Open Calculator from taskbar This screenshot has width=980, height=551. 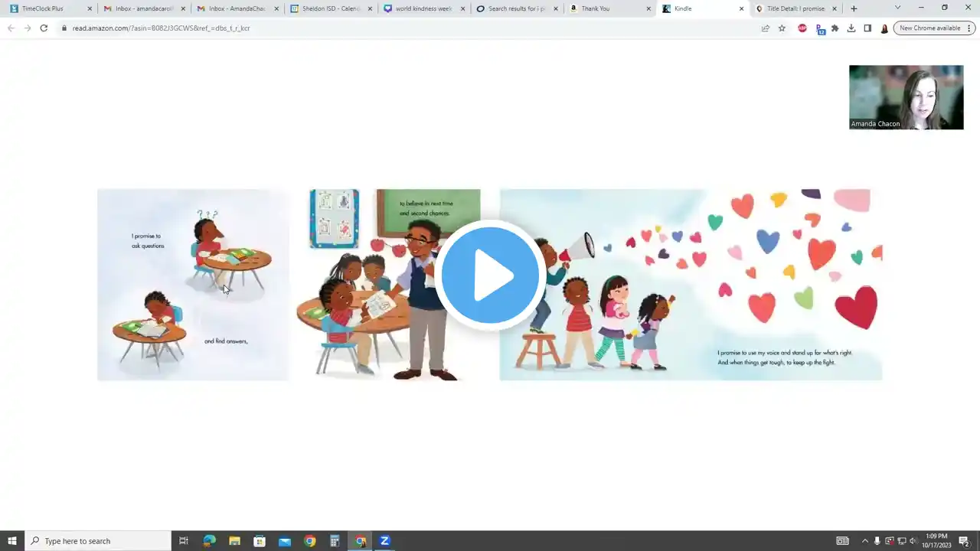[335, 541]
